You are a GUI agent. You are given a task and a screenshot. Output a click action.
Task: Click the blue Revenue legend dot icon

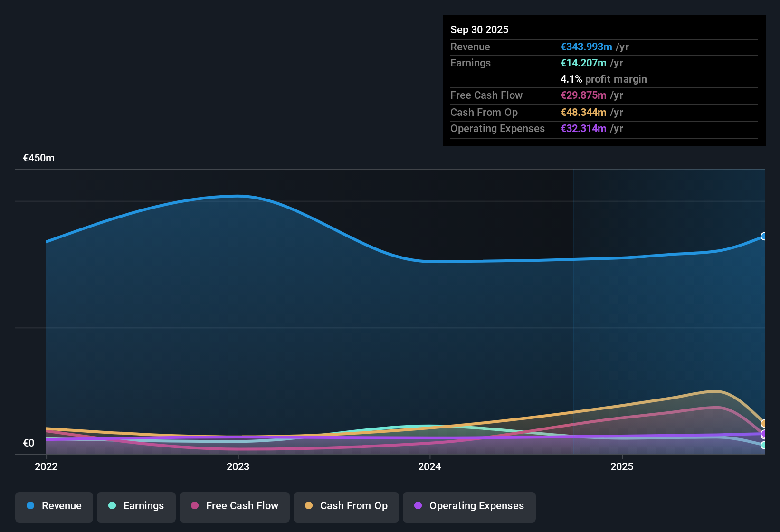coord(30,506)
